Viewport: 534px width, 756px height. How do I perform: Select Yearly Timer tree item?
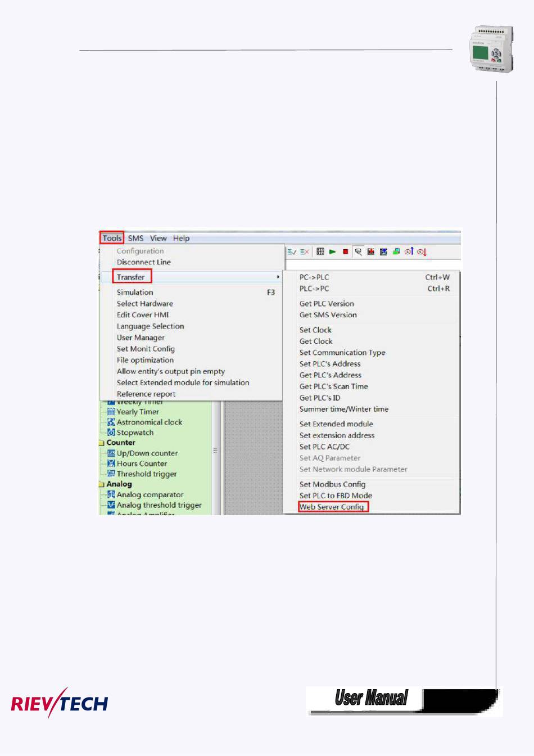coord(138,412)
